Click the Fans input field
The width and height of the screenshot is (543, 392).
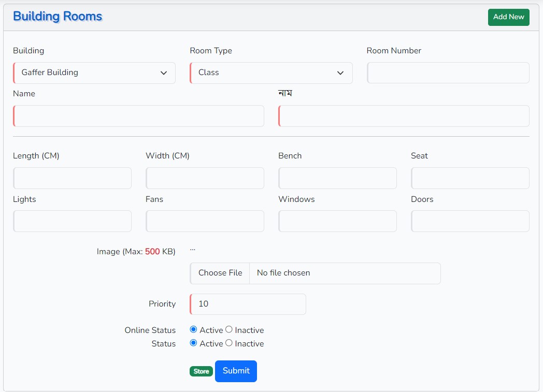(205, 221)
